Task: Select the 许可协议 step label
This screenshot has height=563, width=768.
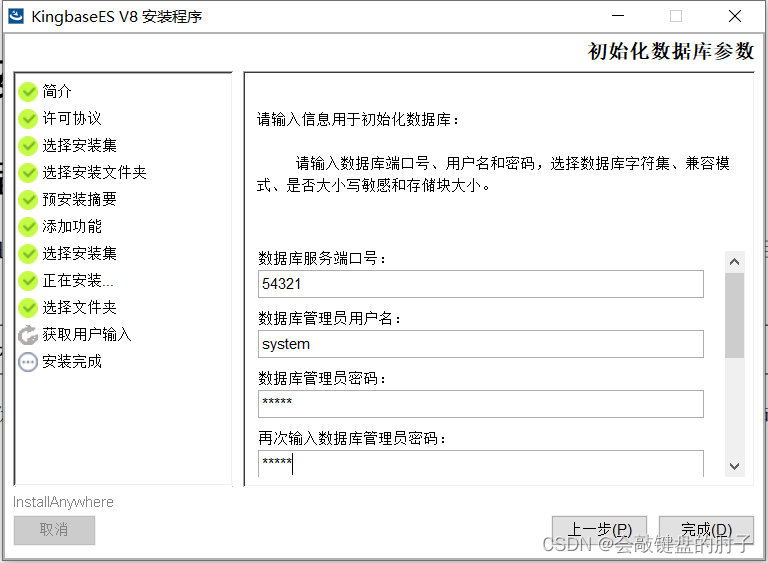Action: coord(72,118)
